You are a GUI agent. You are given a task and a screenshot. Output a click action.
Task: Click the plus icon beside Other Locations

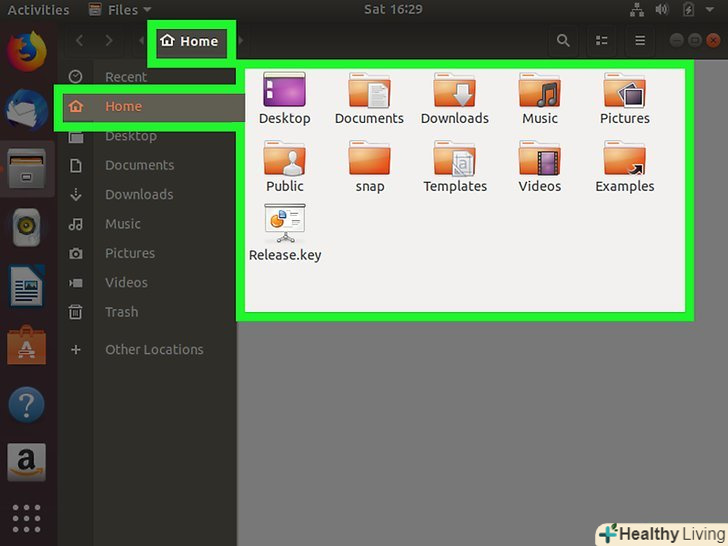pyautogui.click(x=76, y=350)
